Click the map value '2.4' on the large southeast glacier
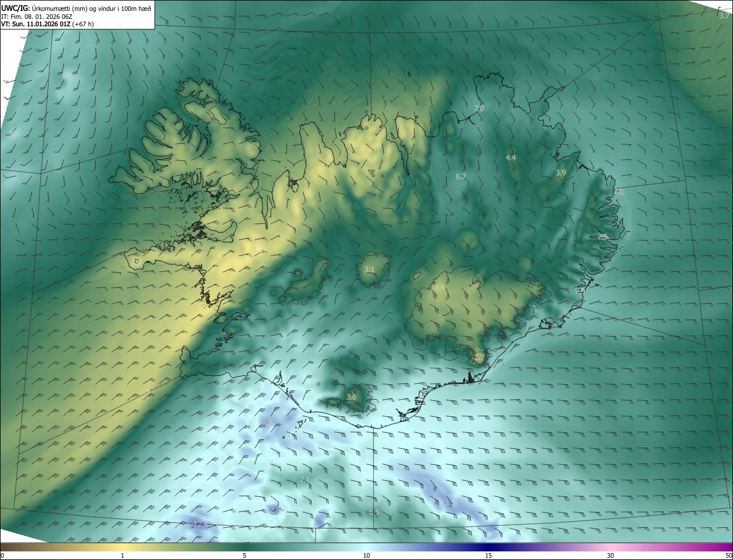The image size is (733, 560). pyautogui.click(x=439, y=286)
